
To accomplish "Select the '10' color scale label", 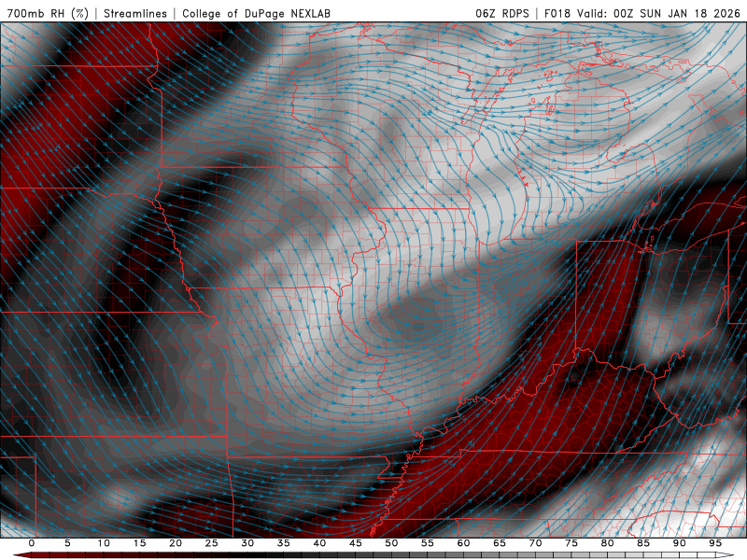I will pyautogui.click(x=104, y=543).
